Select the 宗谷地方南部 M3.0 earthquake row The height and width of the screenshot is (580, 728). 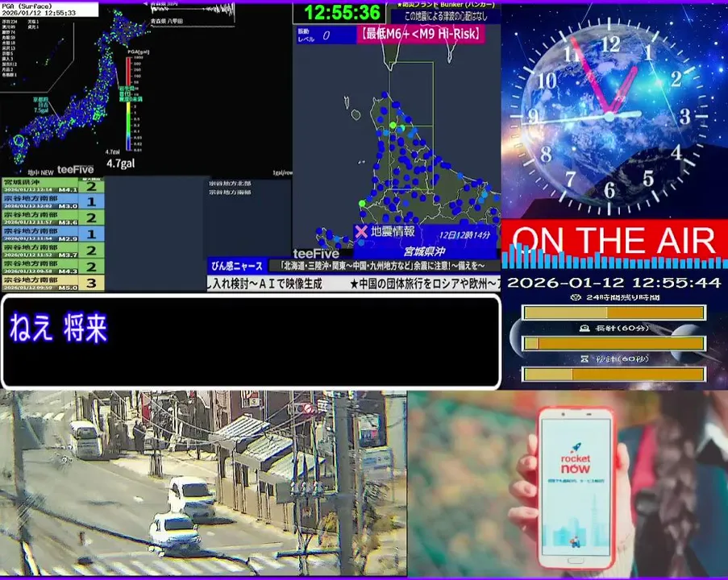[53, 201]
